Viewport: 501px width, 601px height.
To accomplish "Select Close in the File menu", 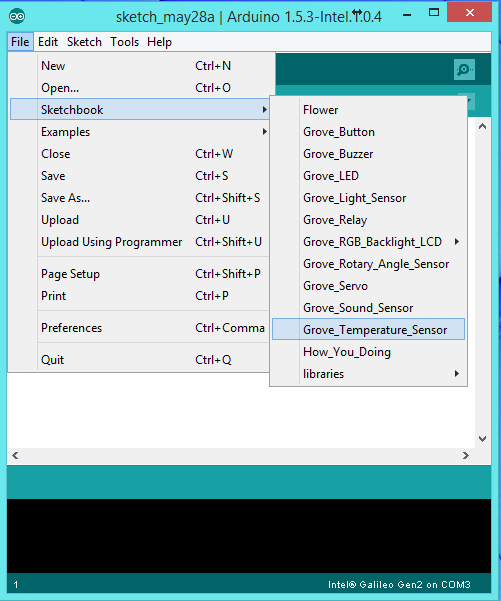I will [x=140, y=154].
